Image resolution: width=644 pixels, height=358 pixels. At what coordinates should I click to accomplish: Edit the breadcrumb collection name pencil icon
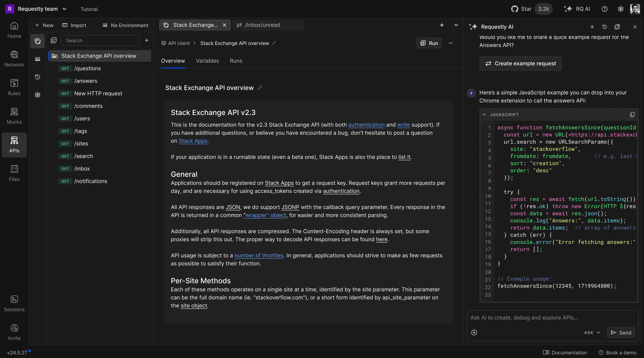coord(274,43)
